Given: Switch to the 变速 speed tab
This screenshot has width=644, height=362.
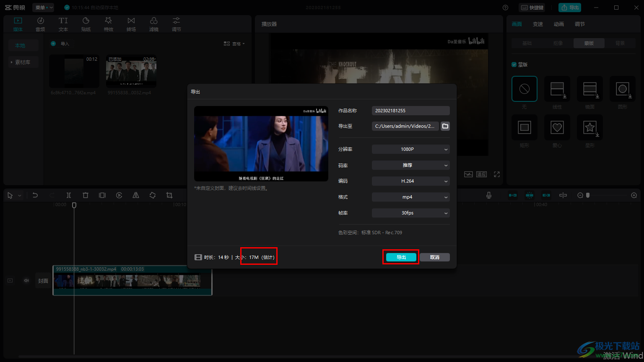Looking at the screenshot, I should point(538,24).
